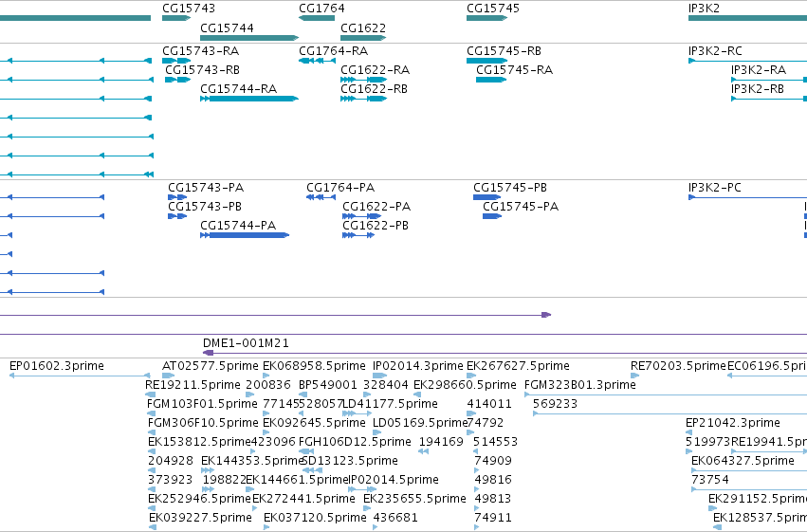The image size is (807, 532).
Task: Click the IP3K2-RB transcript label
Action: click(x=758, y=88)
